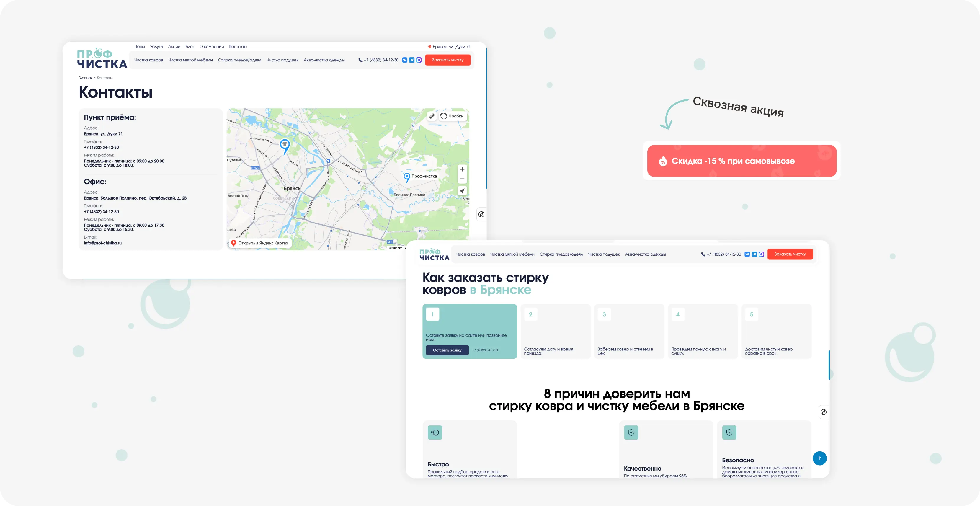
Task: Open Чистка подушек on carpet-ordering page
Action: pyautogui.click(x=604, y=254)
